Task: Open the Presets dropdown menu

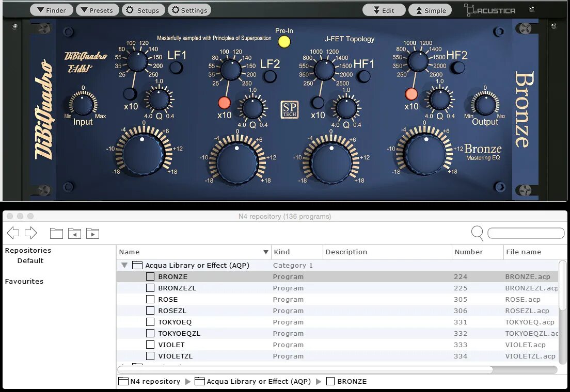Action: pos(97,10)
